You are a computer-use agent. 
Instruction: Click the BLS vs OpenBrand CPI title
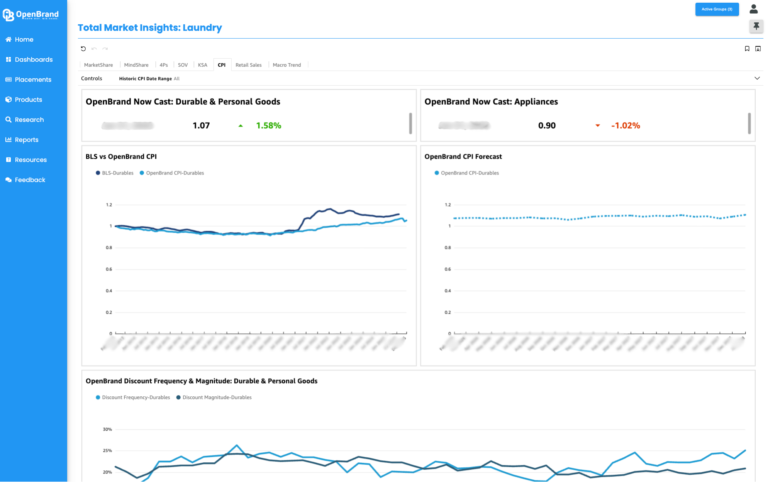121,157
